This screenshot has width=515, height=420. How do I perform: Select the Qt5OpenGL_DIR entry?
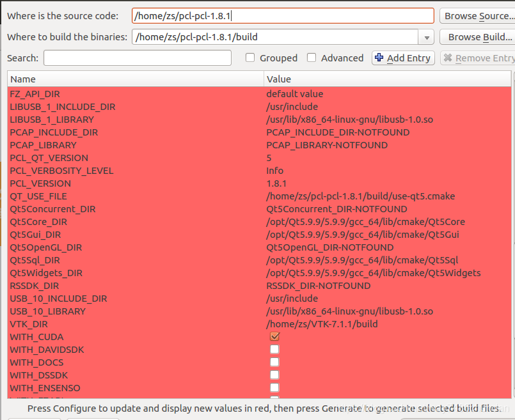tap(46, 247)
